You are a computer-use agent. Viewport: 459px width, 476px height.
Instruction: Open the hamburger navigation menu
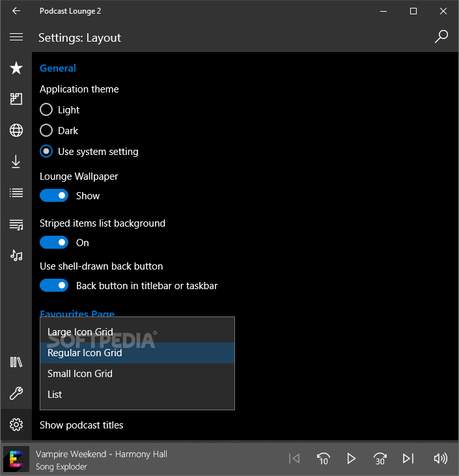pos(16,37)
